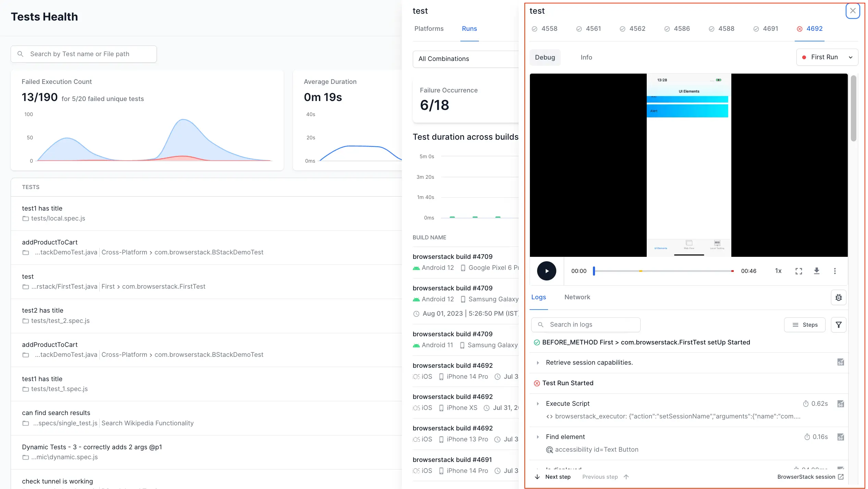Click the bug debugger icon button

(x=838, y=298)
